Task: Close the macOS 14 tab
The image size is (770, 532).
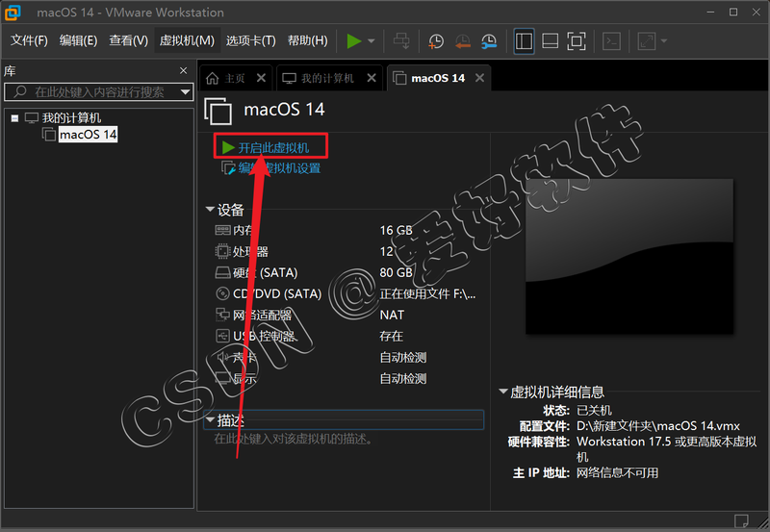Action: pos(479,78)
